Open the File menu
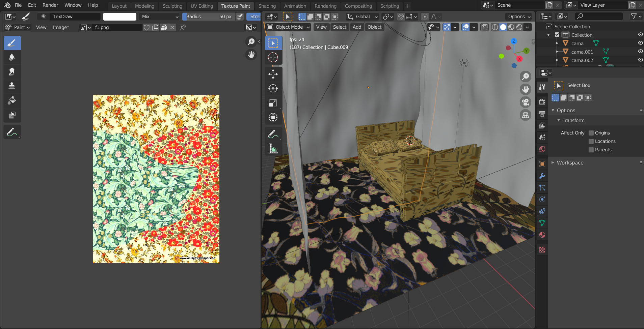The height and width of the screenshot is (329, 644). [18, 5]
